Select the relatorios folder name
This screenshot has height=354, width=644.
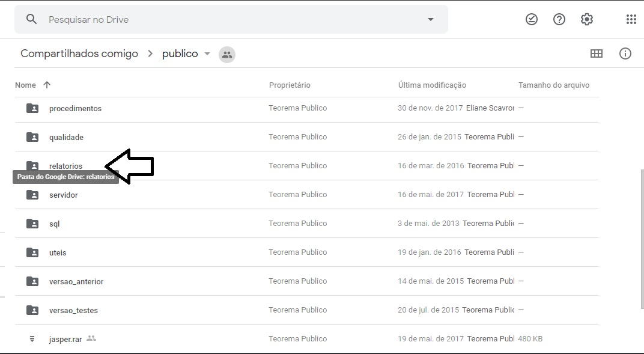pyautogui.click(x=65, y=166)
